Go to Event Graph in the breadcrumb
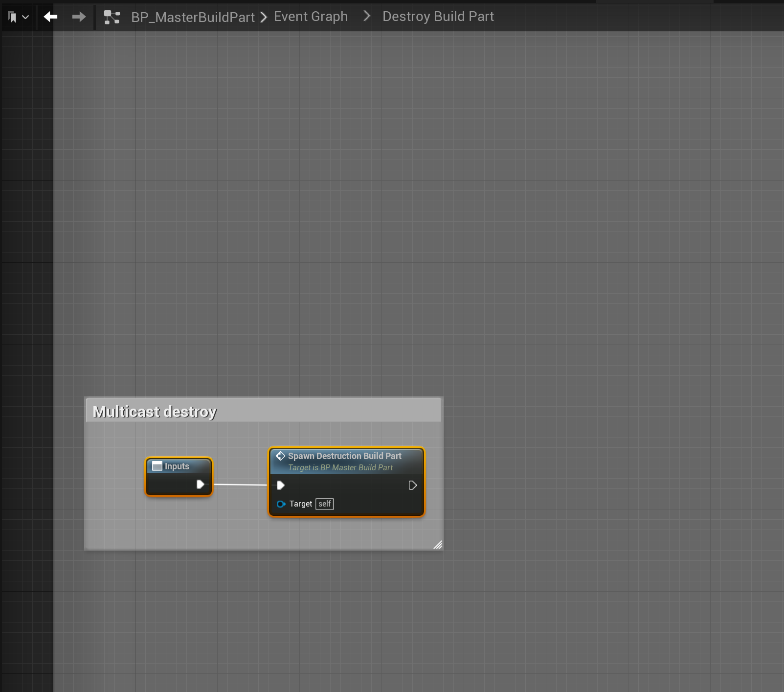The image size is (784, 692). 311,17
